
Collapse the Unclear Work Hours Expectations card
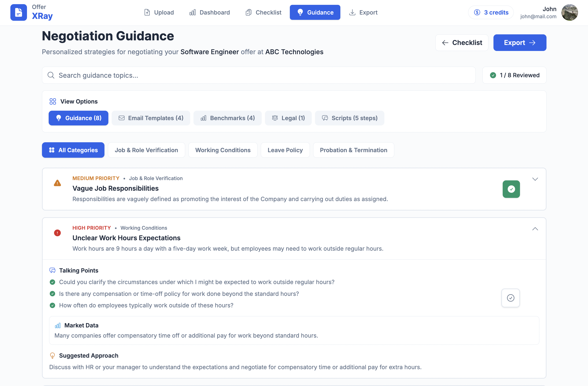click(535, 229)
